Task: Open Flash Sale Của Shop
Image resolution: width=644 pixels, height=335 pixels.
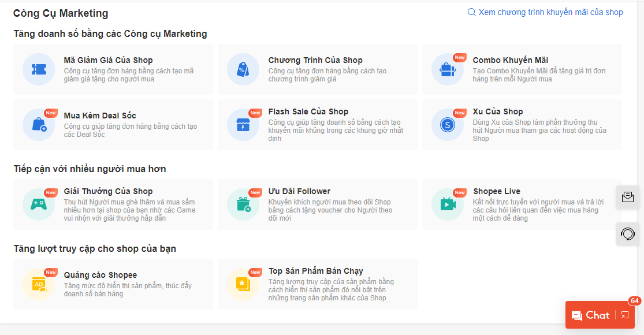Action: (243, 125)
